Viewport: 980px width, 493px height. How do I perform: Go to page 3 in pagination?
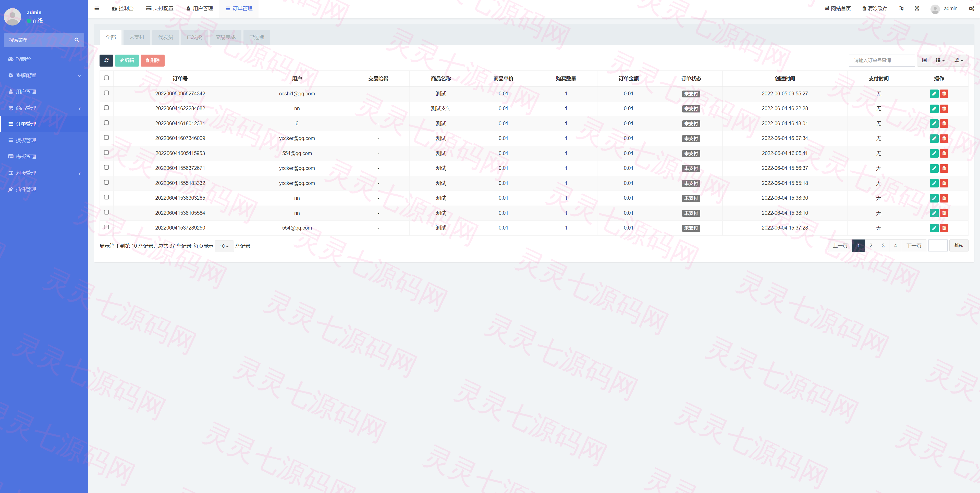coord(883,246)
